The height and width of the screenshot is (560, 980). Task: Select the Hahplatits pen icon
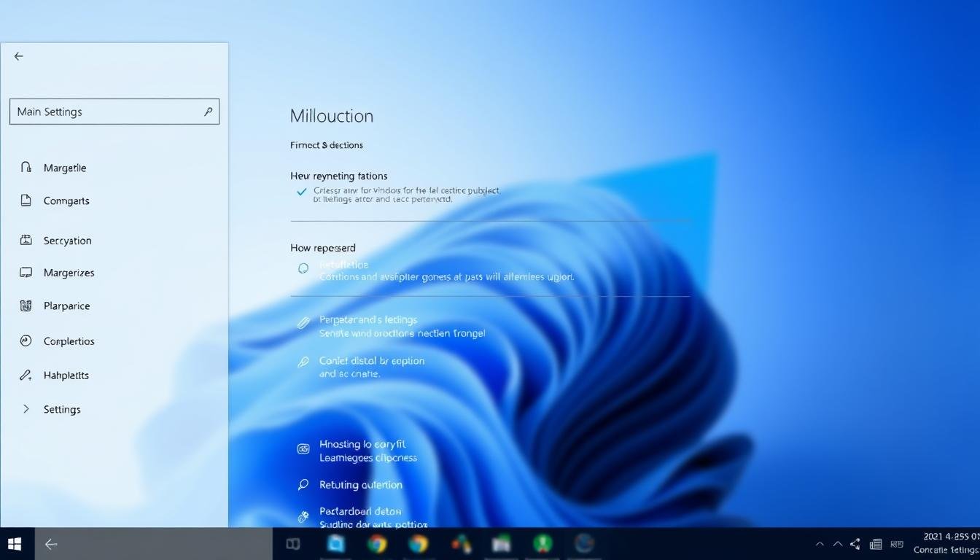[26, 375]
